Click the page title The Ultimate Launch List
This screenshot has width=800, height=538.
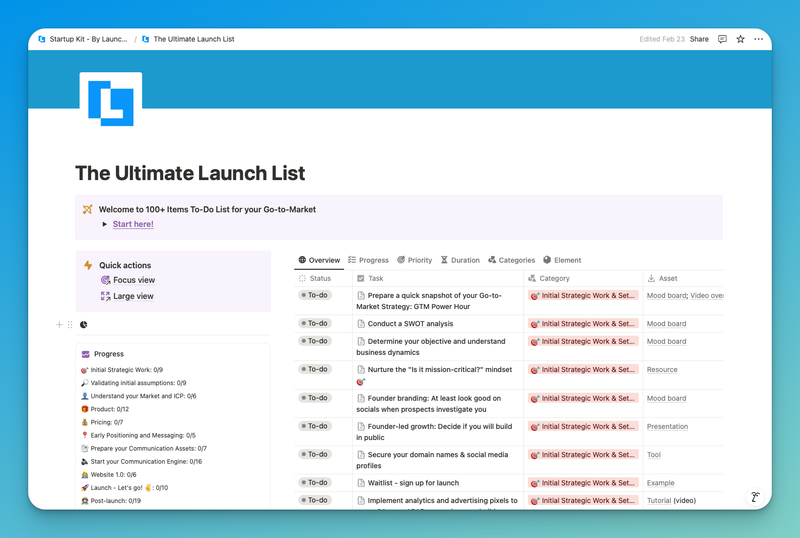tap(190, 174)
